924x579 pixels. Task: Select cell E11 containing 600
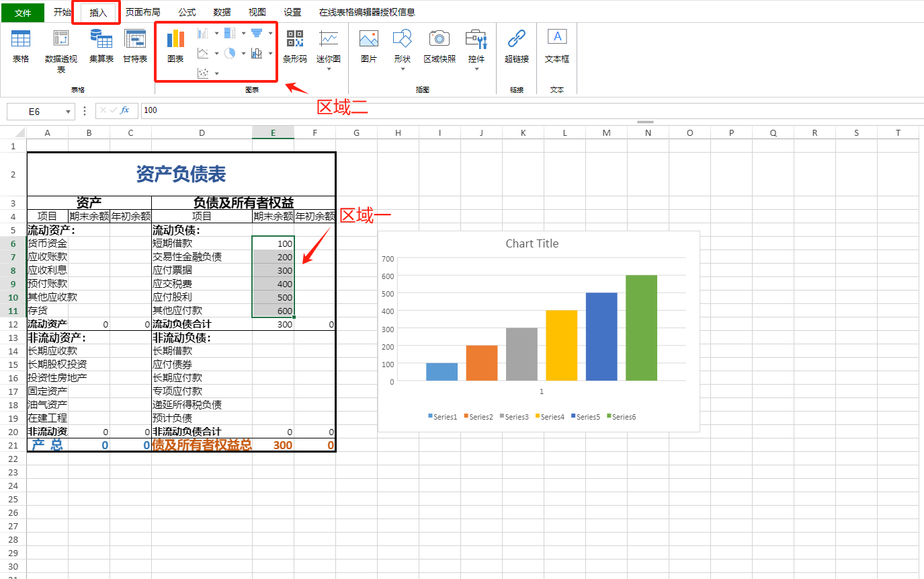273,311
